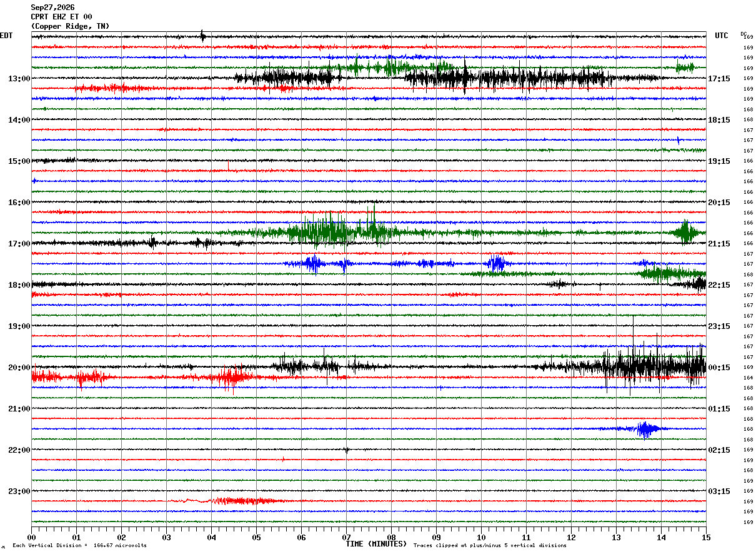Click the Traces clipped footnote text

[x=490, y=546]
